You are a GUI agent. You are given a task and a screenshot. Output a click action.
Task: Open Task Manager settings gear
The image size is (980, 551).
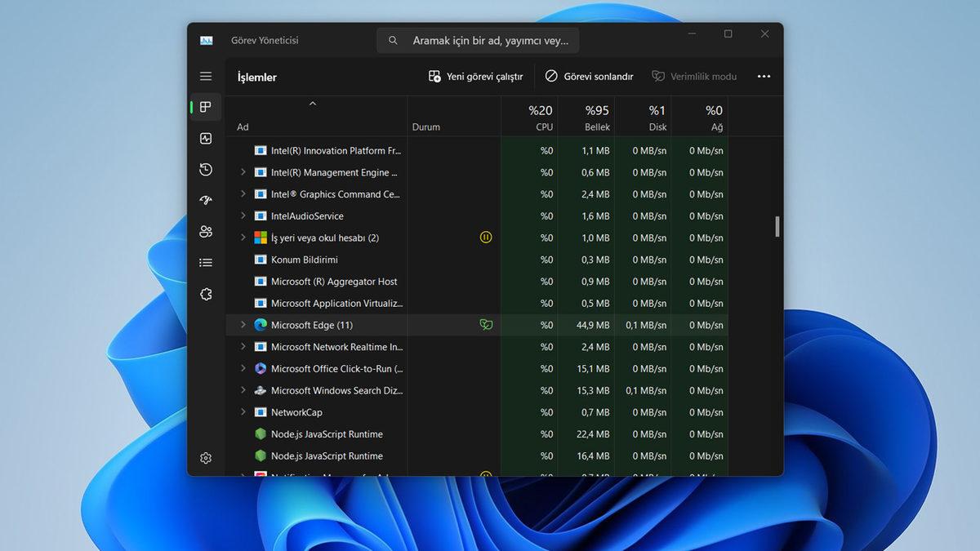(x=206, y=458)
